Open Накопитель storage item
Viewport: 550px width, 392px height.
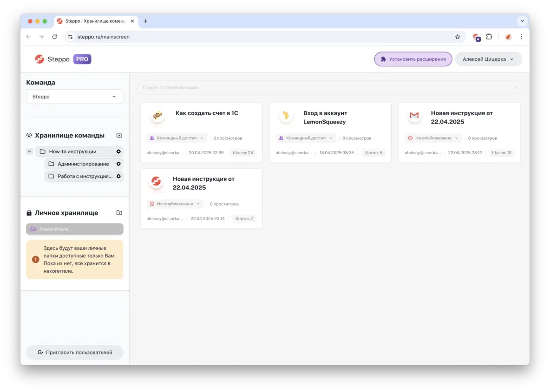click(74, 229)
